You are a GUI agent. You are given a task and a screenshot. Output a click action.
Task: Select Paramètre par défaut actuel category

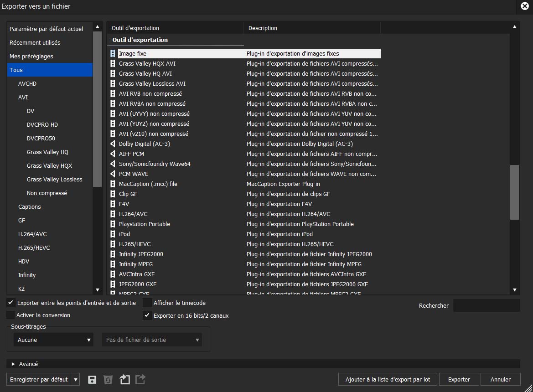50,29
